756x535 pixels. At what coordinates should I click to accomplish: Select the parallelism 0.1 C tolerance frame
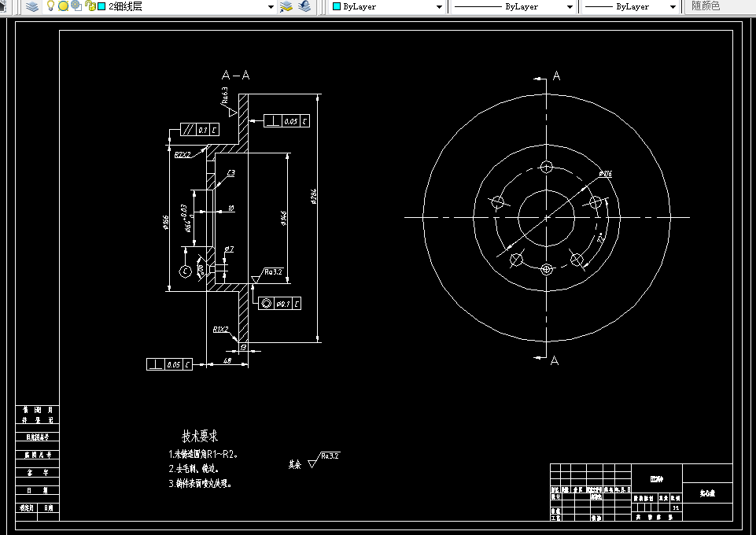[x=200, y=130]
